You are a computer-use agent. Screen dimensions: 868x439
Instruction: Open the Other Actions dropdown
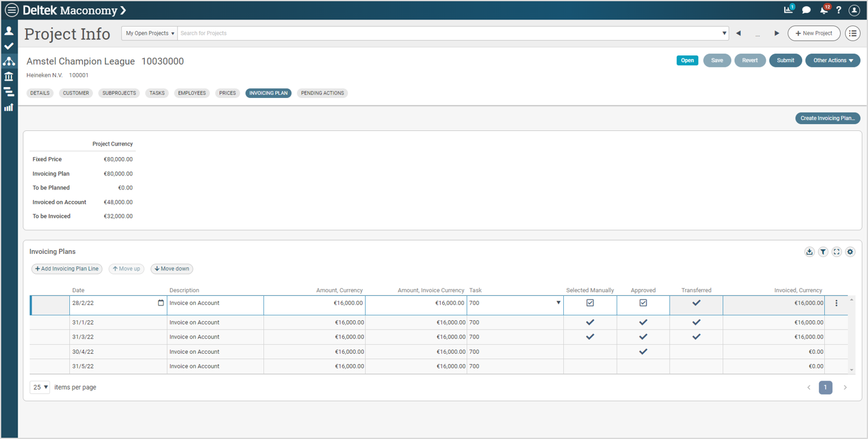(833, 60)
